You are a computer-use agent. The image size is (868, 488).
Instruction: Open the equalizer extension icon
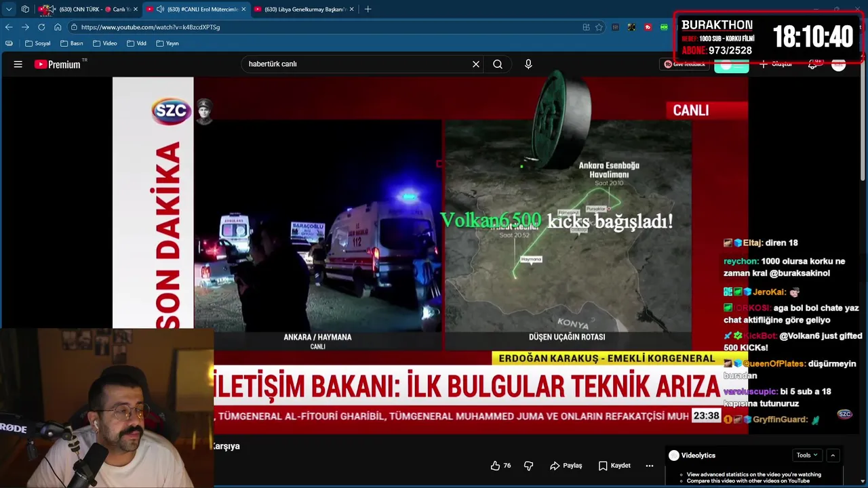point(615,27)
